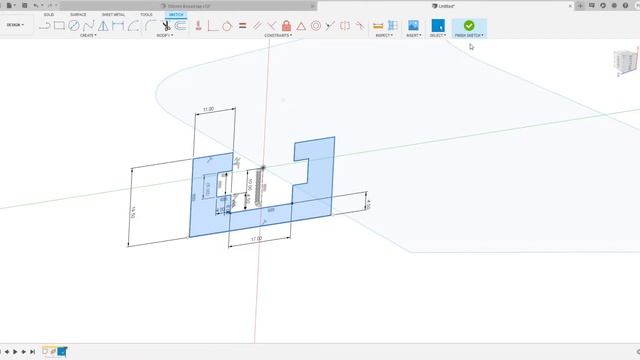Select the 11.00 dimension label

pyautogui.click(x=208, y=109)
